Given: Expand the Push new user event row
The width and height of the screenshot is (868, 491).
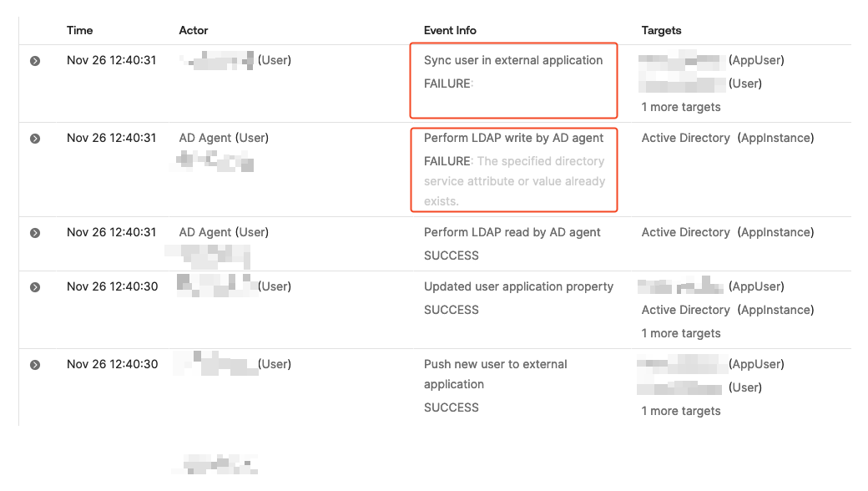Looking at the screenshot, I should [x=35, y=365].
